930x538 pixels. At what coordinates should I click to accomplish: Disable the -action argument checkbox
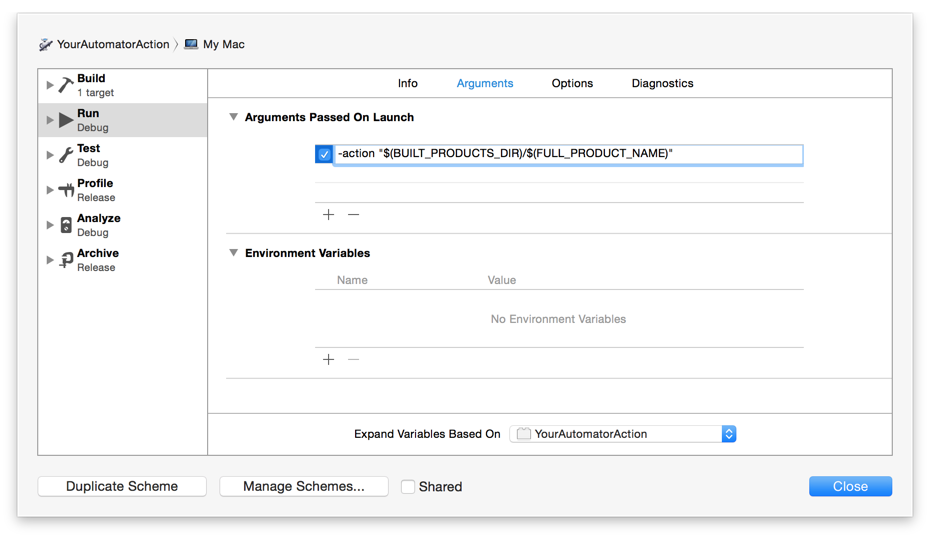[x=324, y=154]
